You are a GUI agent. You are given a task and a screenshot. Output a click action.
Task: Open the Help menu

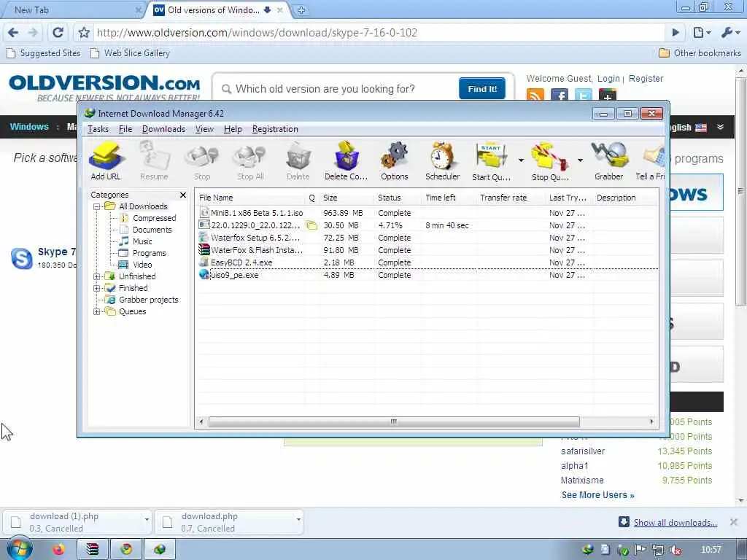233,129
